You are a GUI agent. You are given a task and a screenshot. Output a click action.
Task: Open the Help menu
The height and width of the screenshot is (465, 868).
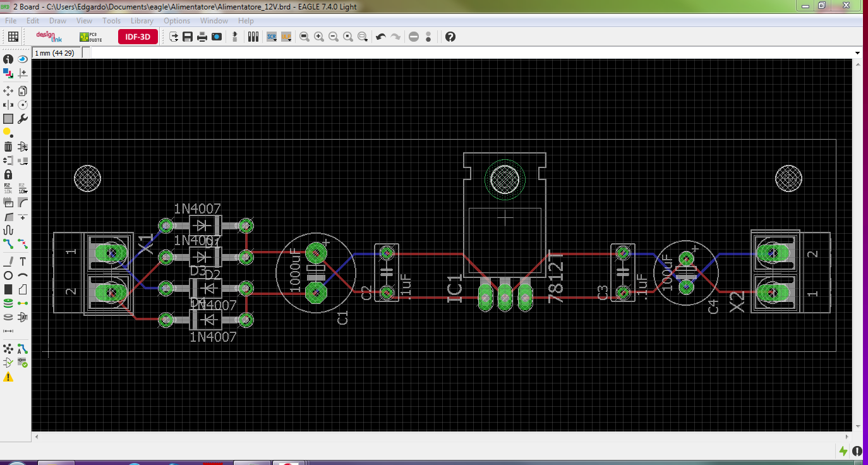tap(246, 21)
